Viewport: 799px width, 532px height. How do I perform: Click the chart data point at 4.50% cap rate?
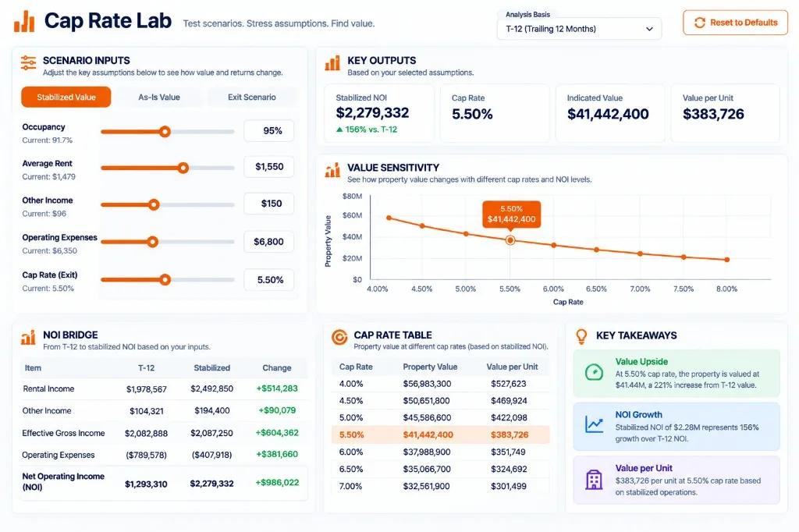[422, 225]
